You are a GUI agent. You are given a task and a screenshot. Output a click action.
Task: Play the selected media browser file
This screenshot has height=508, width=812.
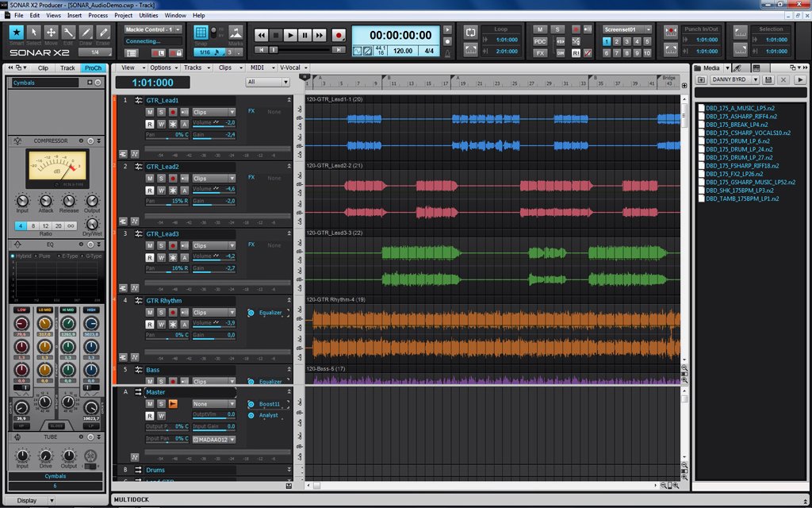point(800,80)
